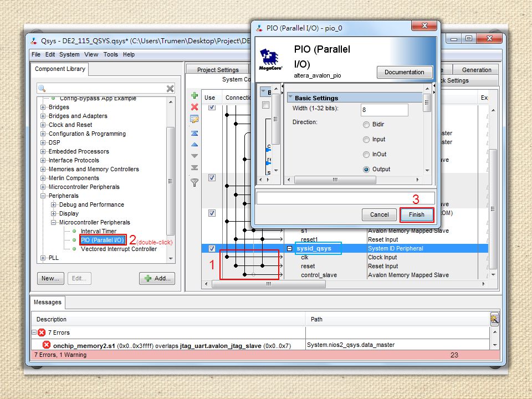Click the horizontal scrollbar of system contents

[268, 284]
